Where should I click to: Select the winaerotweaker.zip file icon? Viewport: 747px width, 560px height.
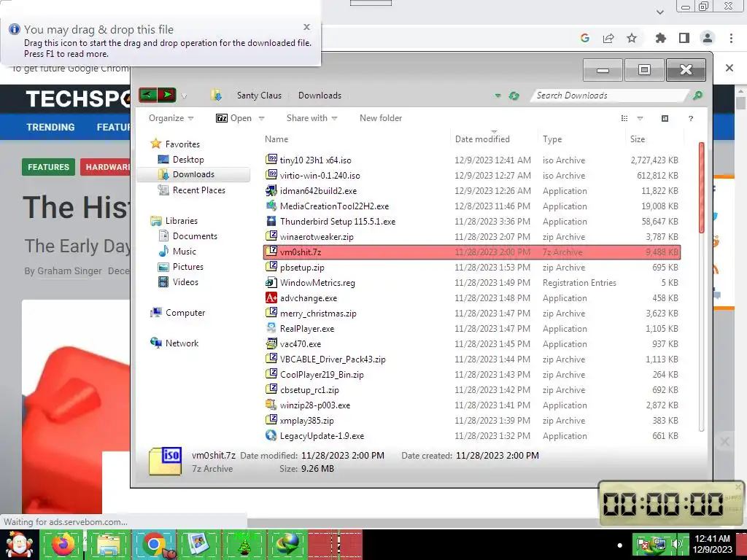[x=271, y=236]
